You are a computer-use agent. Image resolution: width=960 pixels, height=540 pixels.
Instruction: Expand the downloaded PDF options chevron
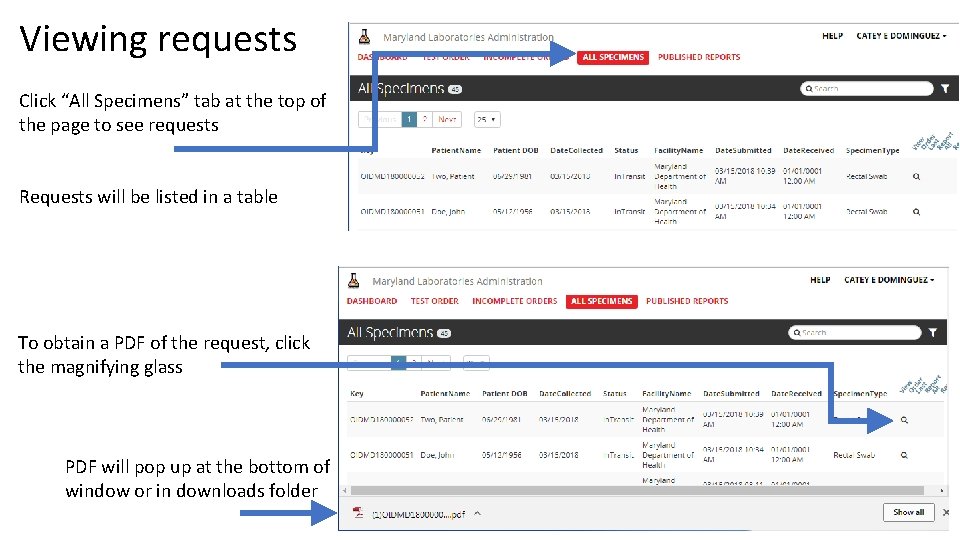(478, 513)
